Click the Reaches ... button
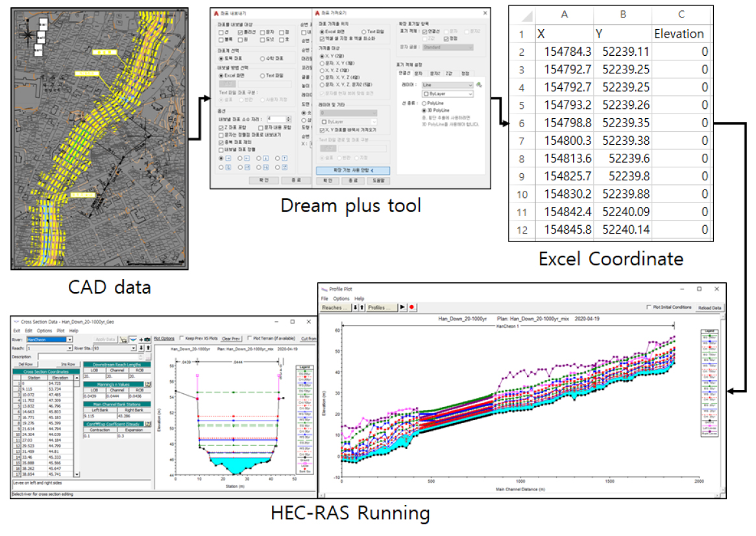The width and height of the screenshot is (756, 536). point(335,307)
